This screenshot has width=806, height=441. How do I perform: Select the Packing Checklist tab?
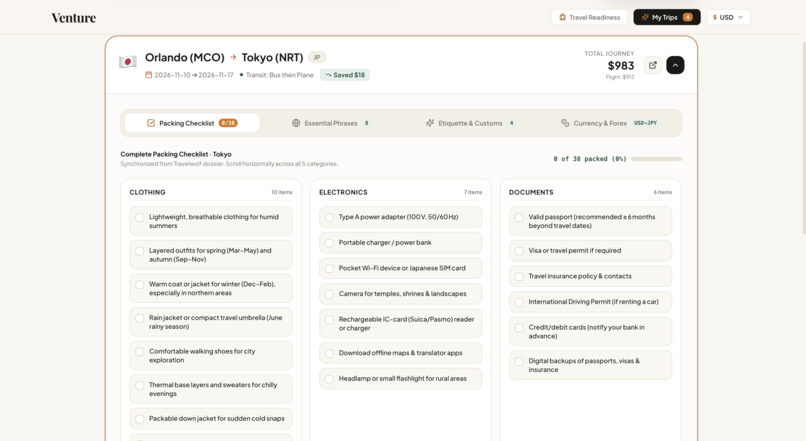[192, 123]
